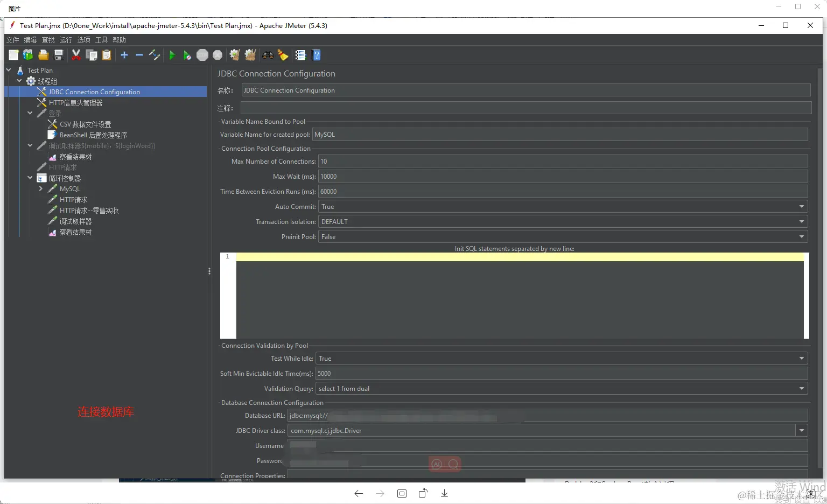This screenshot has width=827, height=504.
Task: Open the 选项 menu
Action: pos(83,40)
